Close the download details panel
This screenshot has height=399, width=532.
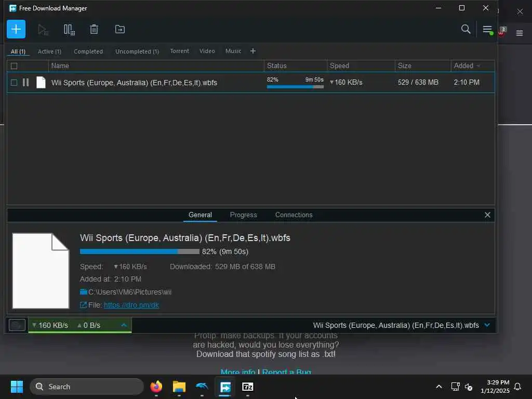pos(487,215)
